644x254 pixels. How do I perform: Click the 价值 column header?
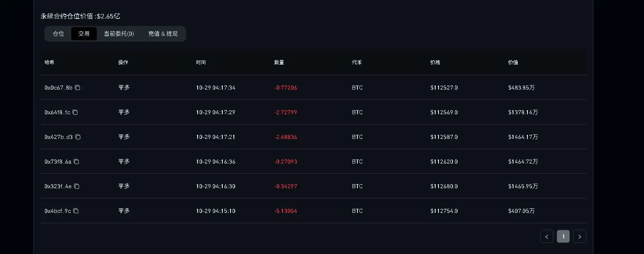click(x=513, y=62)
